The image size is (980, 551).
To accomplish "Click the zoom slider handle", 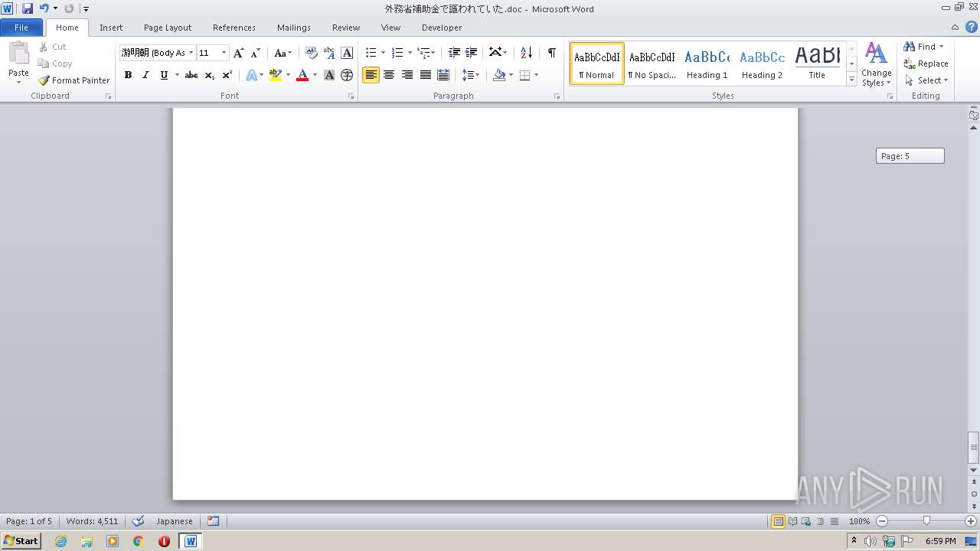I will (926, 521).
